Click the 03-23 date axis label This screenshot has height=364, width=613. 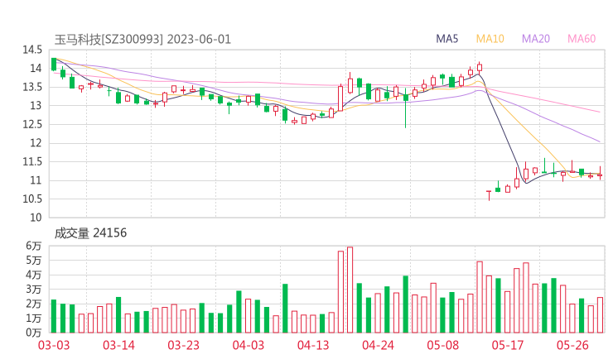pyautogui.click(x=183, y=345)
